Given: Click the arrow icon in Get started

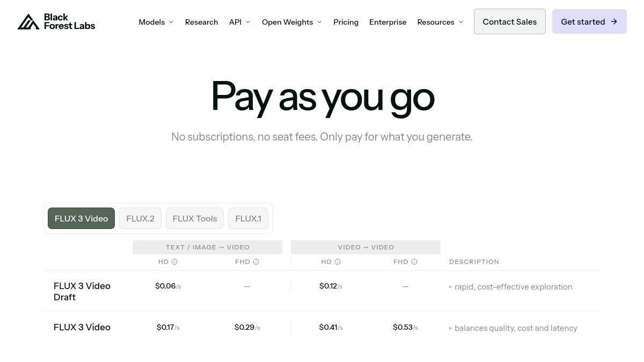Looking at the screenshot, I should pos(614,21).
